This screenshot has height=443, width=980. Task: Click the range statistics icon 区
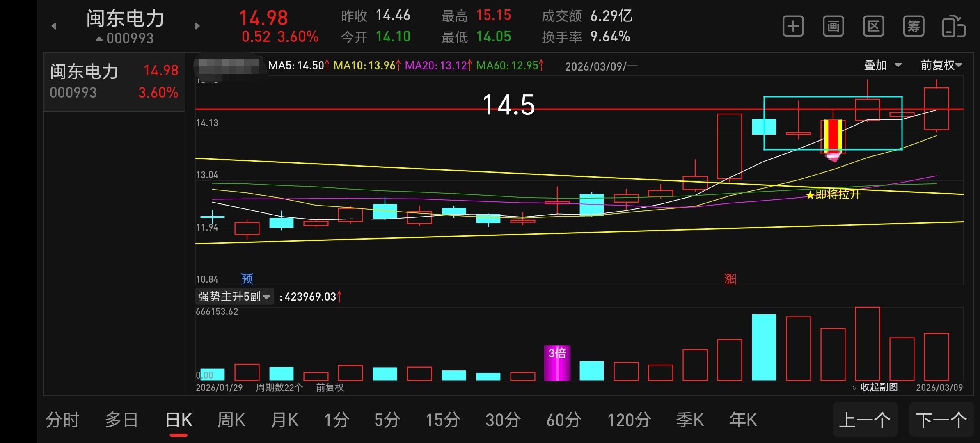coord(873,27)
